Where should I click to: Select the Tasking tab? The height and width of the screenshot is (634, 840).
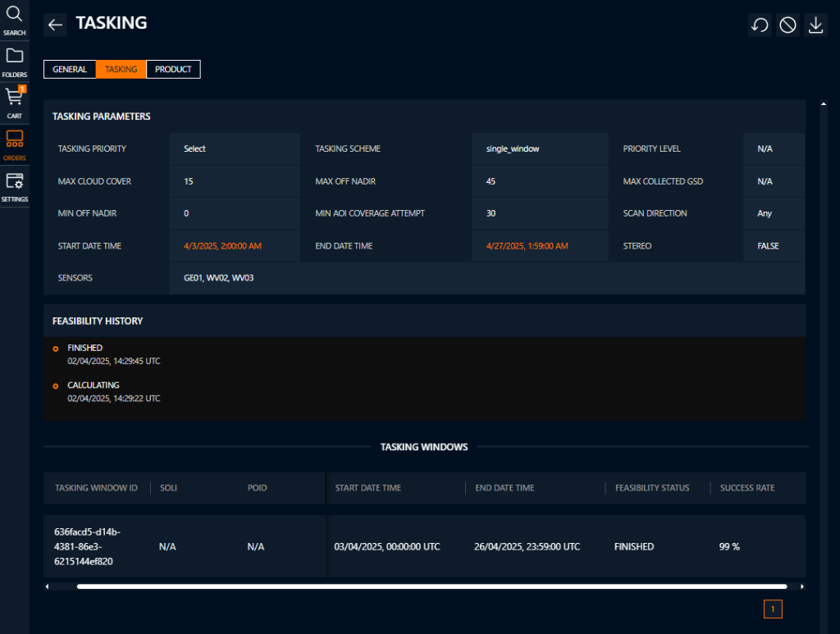point(121,70)
